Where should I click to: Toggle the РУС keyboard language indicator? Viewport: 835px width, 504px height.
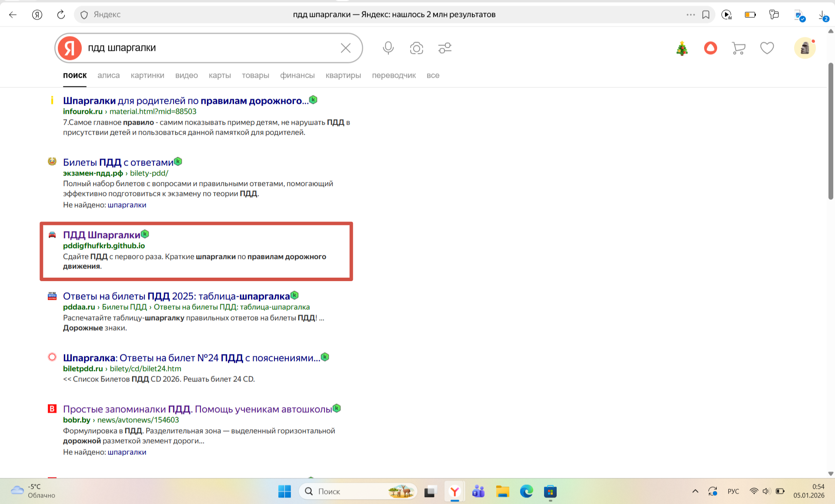[x=733, y=491]
